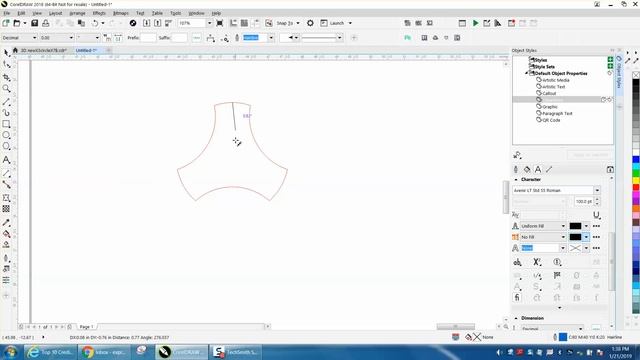Viewport: 640px width, 360px height.
Task: Collapse the Default Object Properties tree node
Action: (x=526, y=73)
